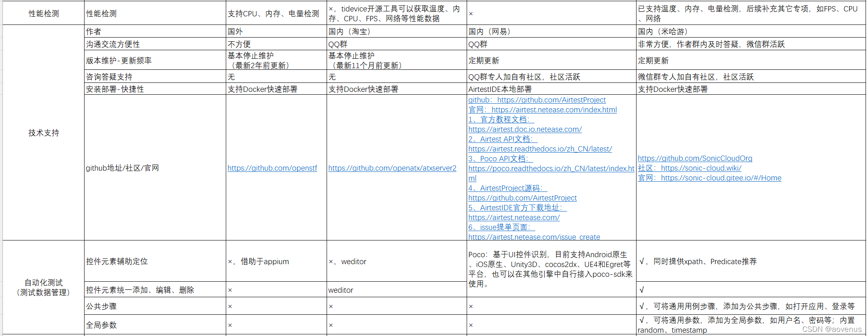Open the github.com/openatx/atxserver2 link
Screen dimensions: 868x336
tap(392, 168)
